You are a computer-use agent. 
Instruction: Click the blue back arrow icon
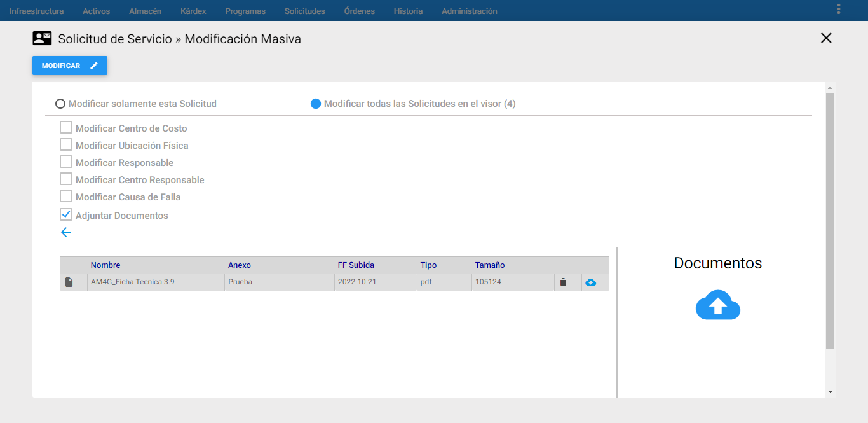pyautogui.click(x=66, y=232)
